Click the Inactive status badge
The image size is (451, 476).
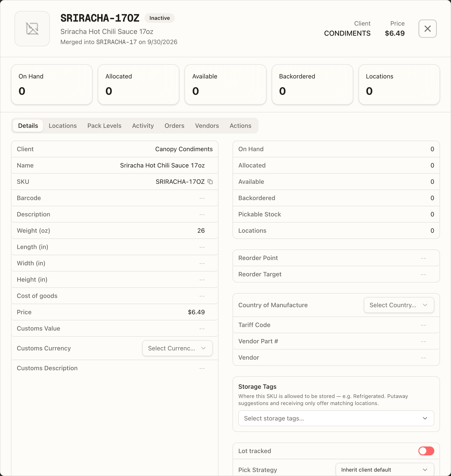(160, 18)
